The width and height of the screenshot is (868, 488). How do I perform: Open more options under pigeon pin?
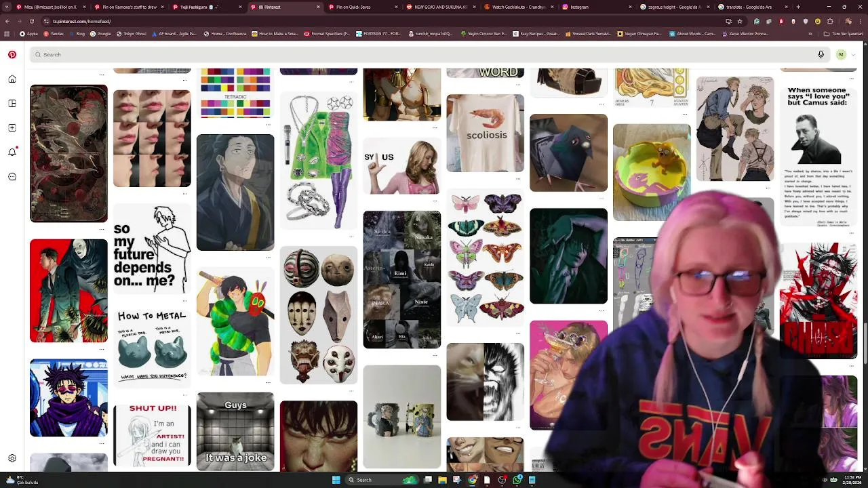pos(601,199)
